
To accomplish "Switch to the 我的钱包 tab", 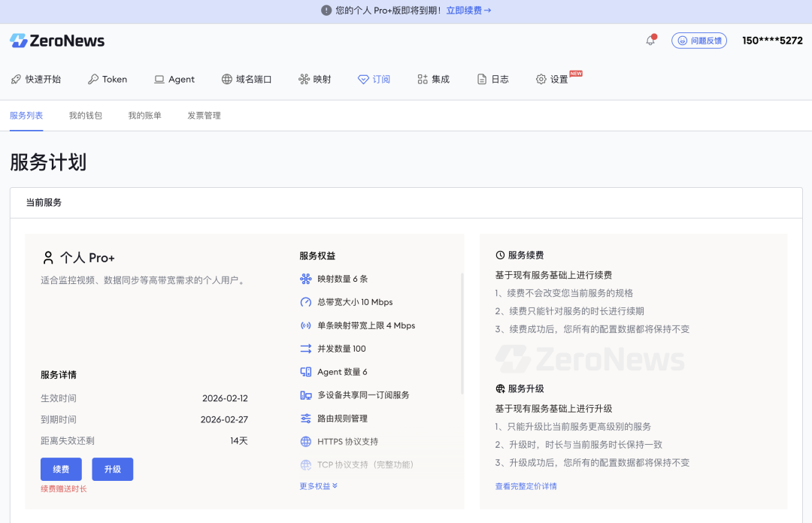I will point(85,116).
